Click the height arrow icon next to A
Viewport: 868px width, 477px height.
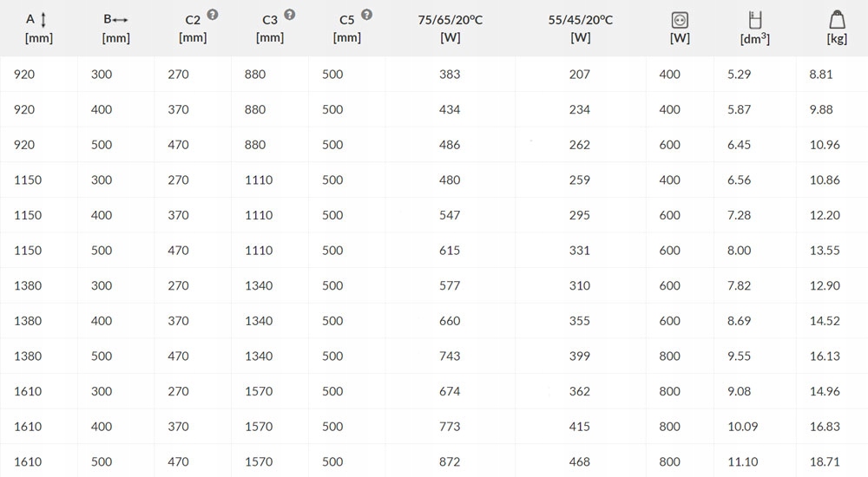pos(43,20)
